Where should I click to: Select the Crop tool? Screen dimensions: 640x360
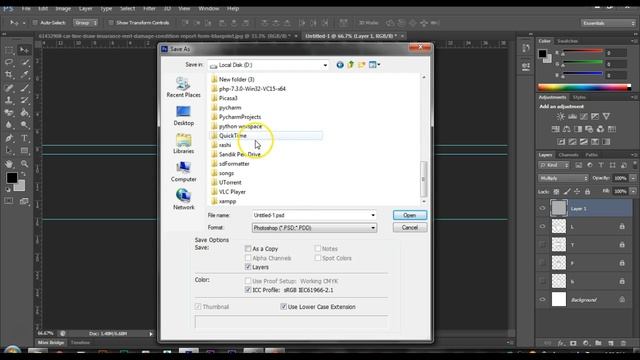[9, 75]
